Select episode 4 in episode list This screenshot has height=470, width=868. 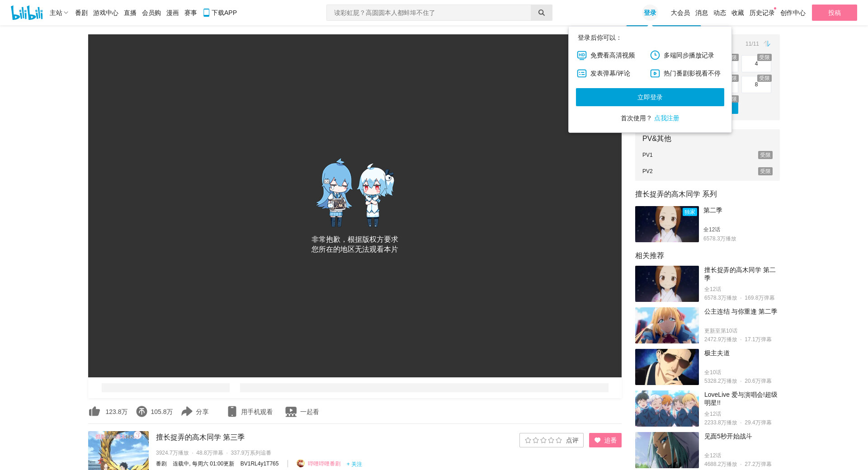756,64
